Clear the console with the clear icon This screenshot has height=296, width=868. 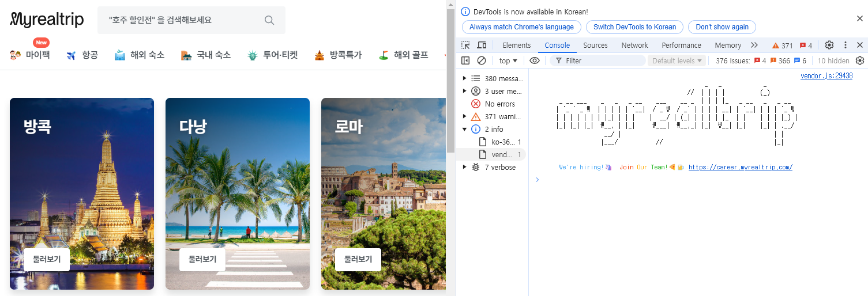click(482, 60)
